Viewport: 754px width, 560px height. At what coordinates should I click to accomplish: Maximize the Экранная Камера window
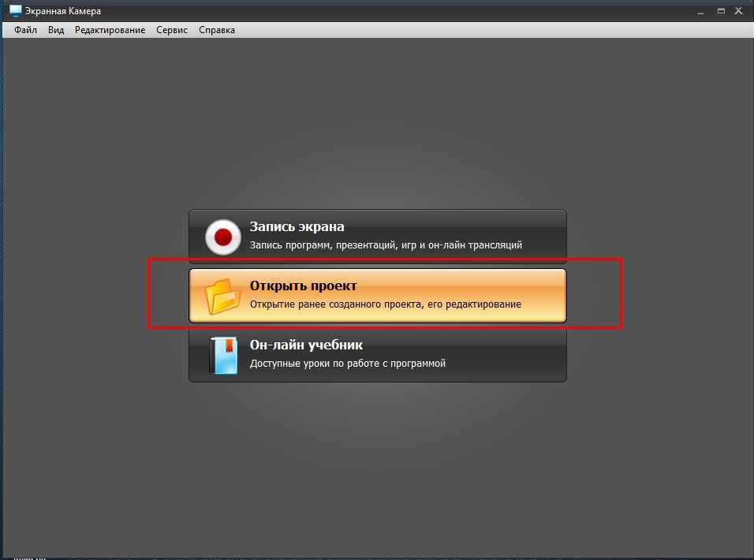coord(720,11)
